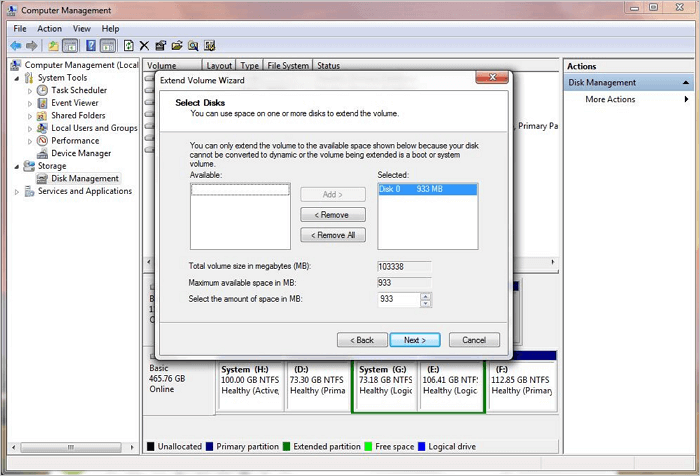Click the Refresh toolbar icon

coord(129,46)
